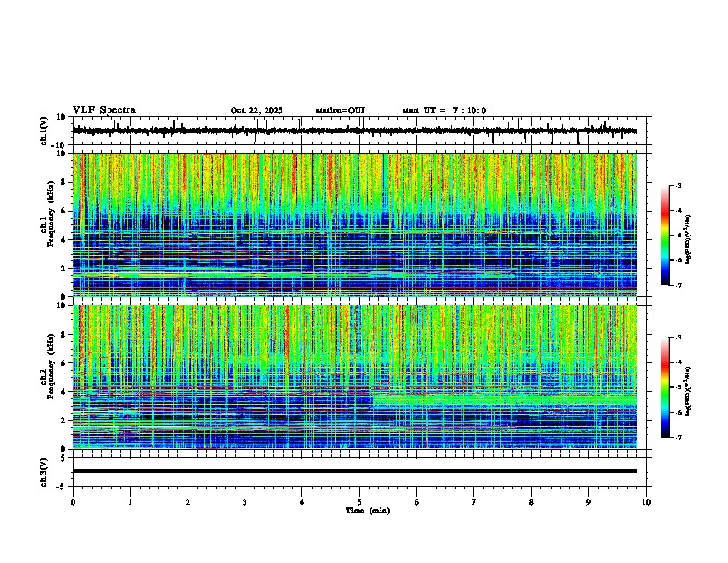Click the ch.2 colorbar log(PSD) label
Image resolution: width=728 pixels, height=563 pixels.
tap(688, 391)
